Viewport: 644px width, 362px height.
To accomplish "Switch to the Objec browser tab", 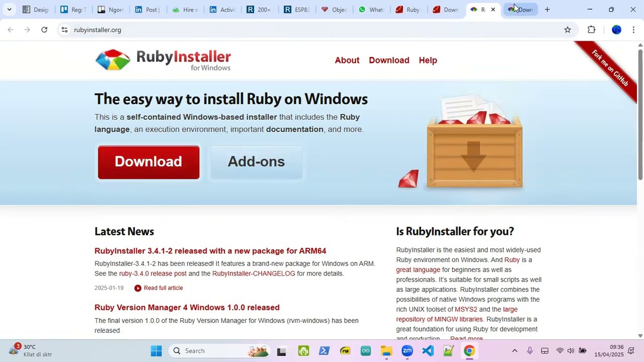I will (334, 10).
